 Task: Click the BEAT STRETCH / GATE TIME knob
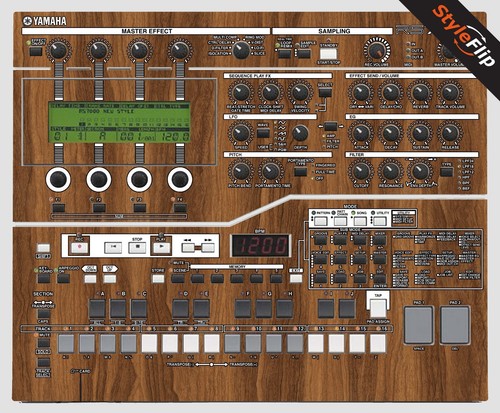click(x=241, y=92)
